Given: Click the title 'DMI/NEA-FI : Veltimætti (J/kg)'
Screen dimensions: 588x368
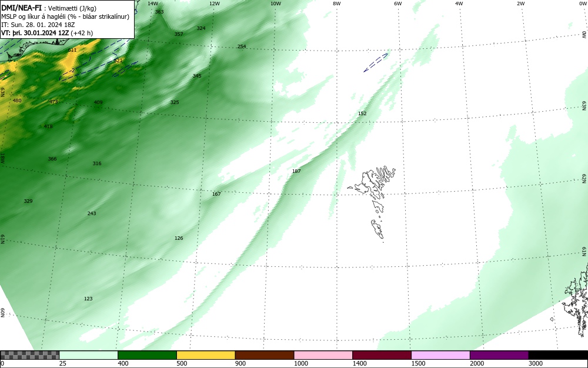Looking at the screenshot, I should (49, 8).
